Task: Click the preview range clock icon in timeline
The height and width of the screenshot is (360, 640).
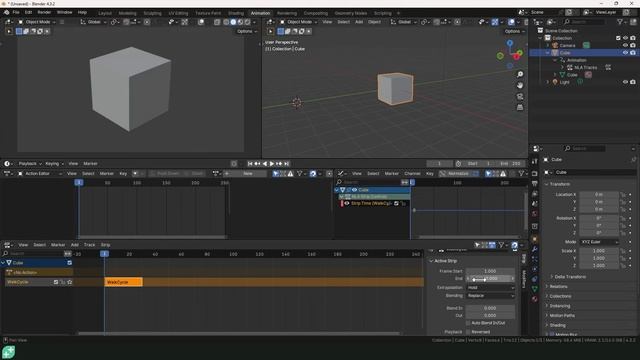Action: click(x=458, y=164)
